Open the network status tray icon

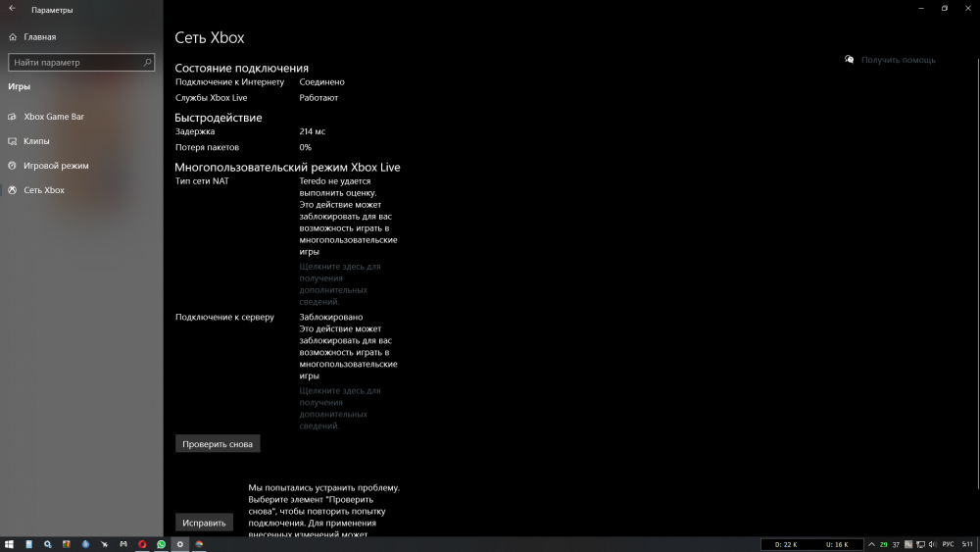(x=920, y=544)
